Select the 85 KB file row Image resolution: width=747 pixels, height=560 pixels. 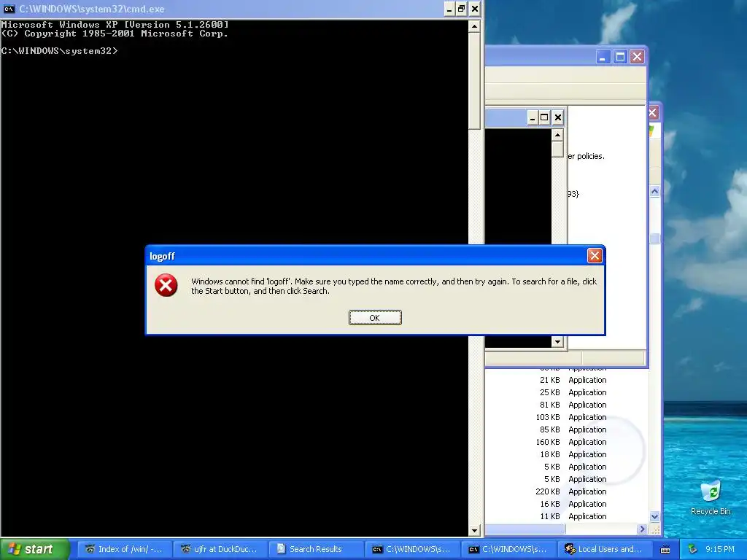[567, 429]
